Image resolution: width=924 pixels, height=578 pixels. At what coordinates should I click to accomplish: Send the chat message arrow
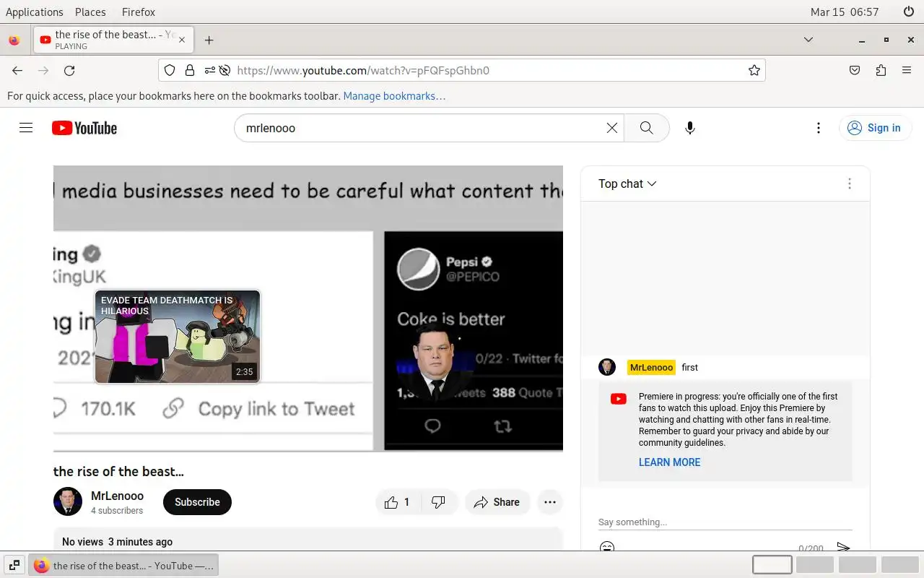click(x=843, y=548)
